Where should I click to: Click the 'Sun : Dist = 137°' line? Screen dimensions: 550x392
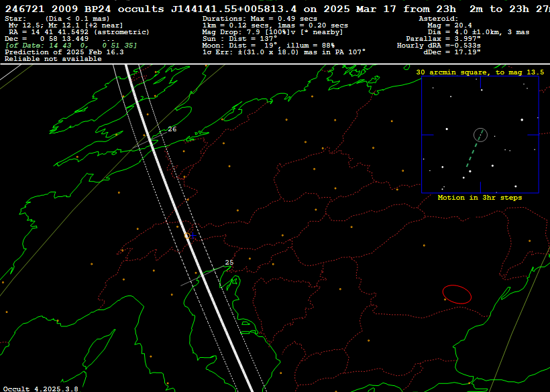click(239, 39)
